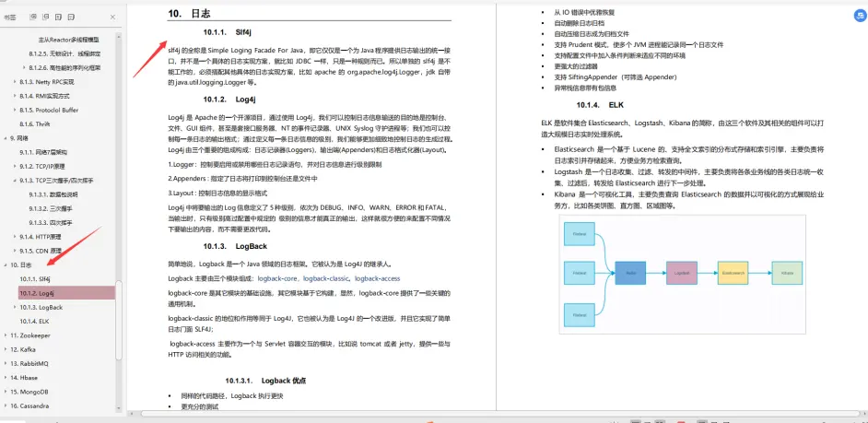Expand the 12. Kafka bookmark

pyautogui.click(x=6, y=349)
